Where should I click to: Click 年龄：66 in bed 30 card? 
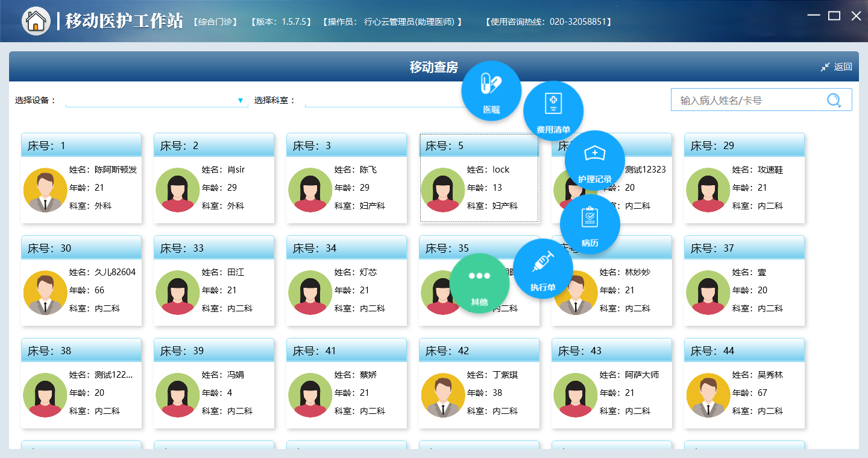[x=87, y=290]
